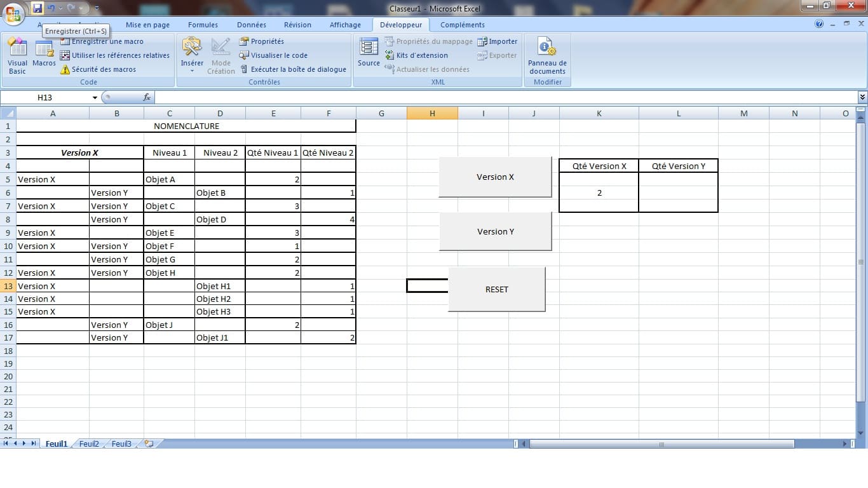868x488 pixels.
Task: Open the Macros dialog
Action: [44, 55]
